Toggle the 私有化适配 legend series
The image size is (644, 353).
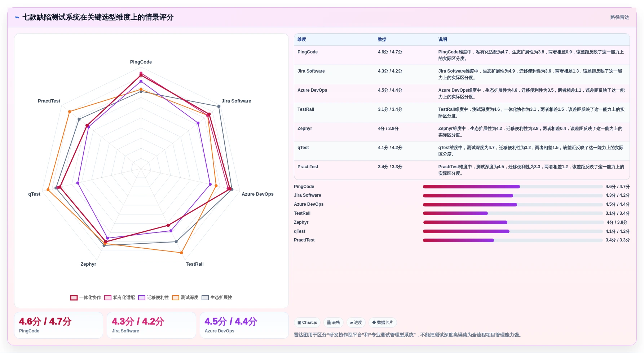click(x=120, y=297)
